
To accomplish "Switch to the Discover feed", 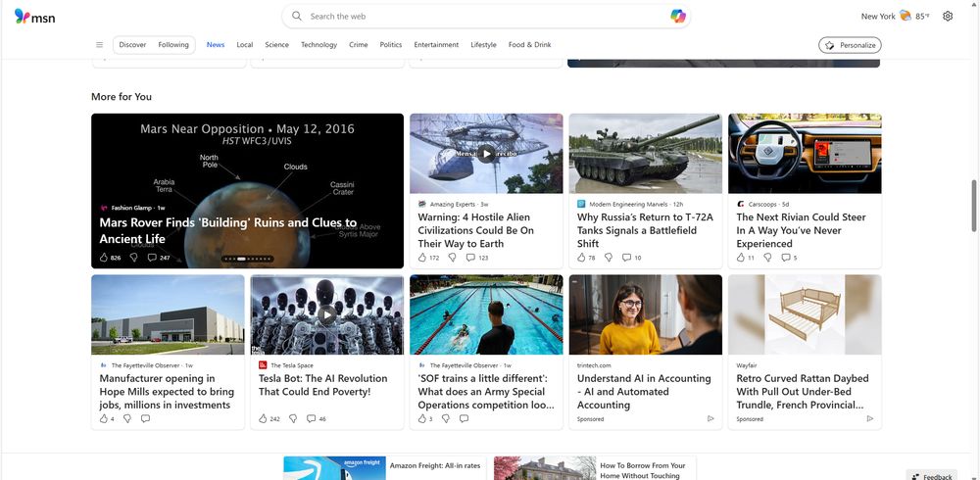I will 132,45.
